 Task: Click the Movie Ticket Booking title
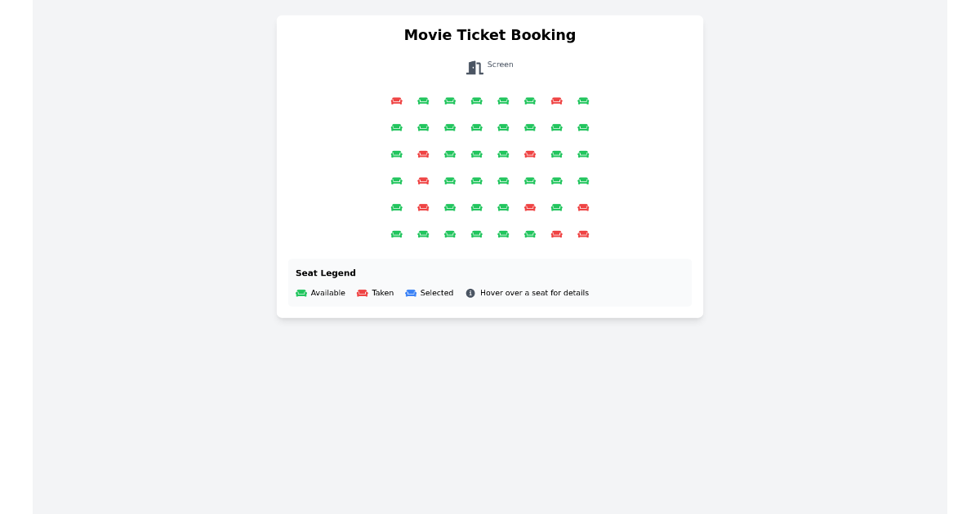coord(490,35)
